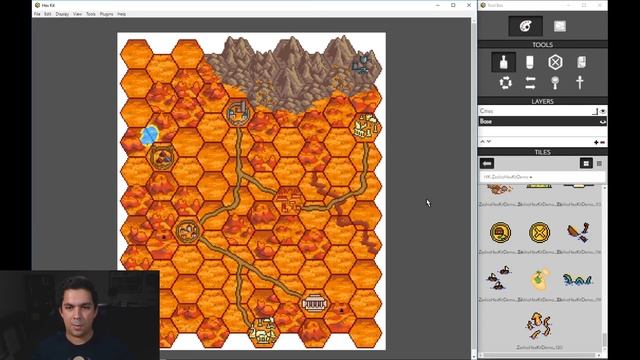Viewport: 640px width, 360px height.
Task: Open the Plugins menu
Action: coord(107,14)
